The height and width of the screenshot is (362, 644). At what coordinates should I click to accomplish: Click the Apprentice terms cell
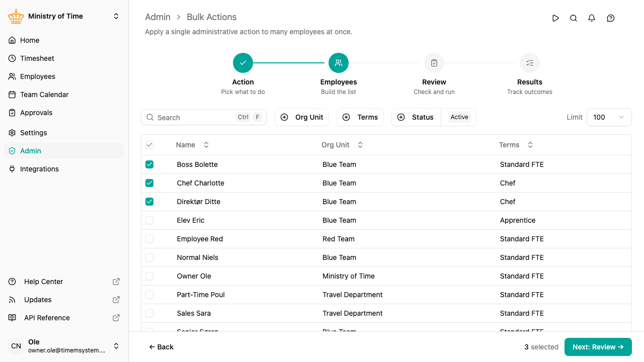(518, 220)
